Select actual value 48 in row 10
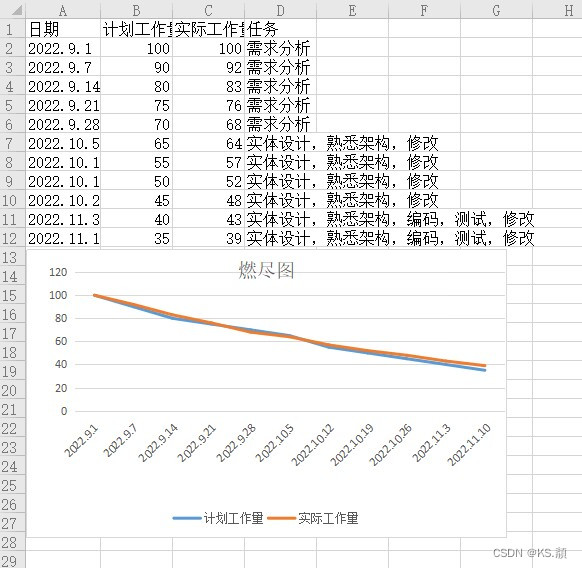The height and width of the screenshot is (568, 582). pos(208,200)
